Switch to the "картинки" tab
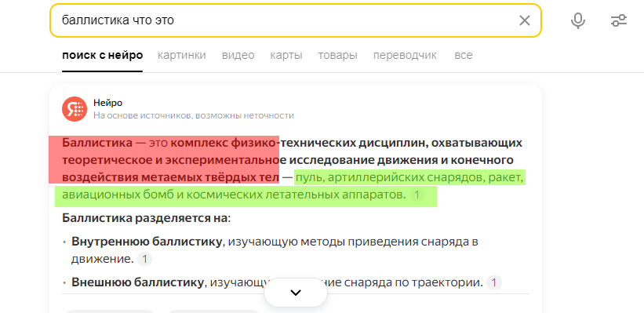The height and width of the screenshot is (313, 644). point(181,55)
